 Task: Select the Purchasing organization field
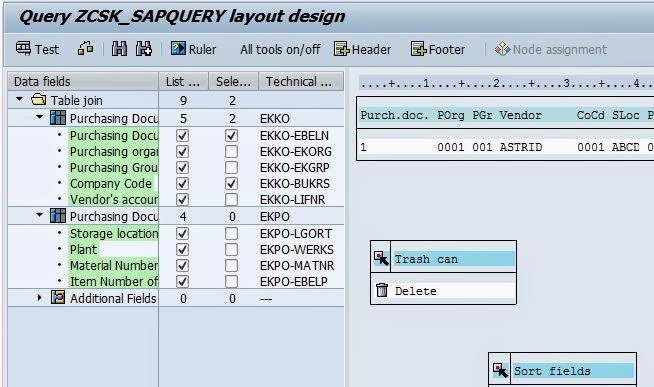(x=113, y=151)
